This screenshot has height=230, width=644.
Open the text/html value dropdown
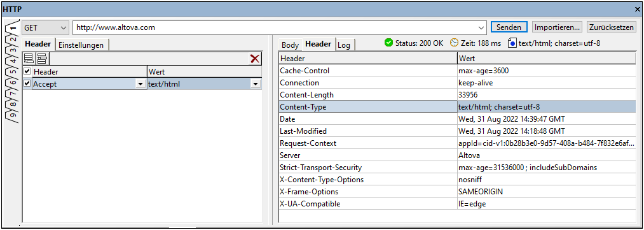[256, 84]
